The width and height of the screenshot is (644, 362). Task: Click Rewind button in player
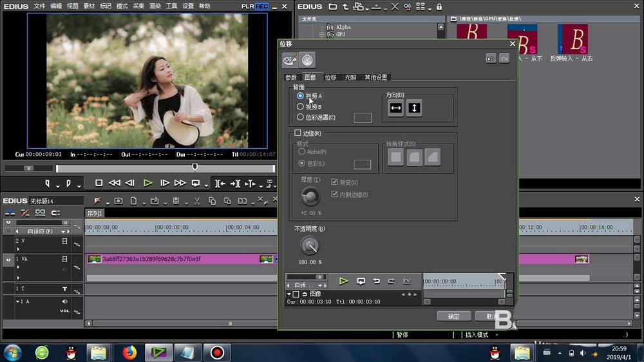[x=114, y=183]
